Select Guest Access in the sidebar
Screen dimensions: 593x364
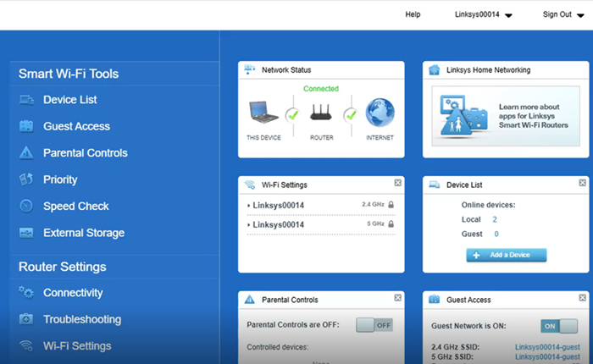click(76, 126)
